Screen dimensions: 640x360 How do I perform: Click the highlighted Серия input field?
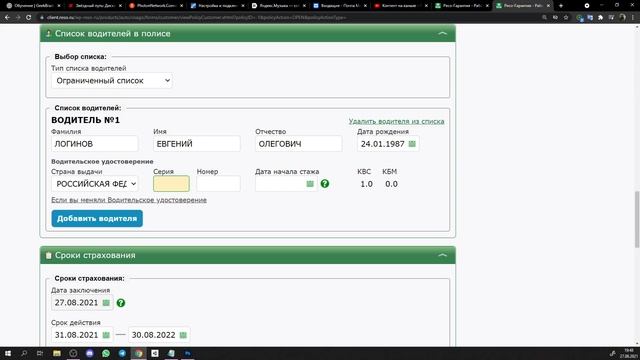[171, 184]
